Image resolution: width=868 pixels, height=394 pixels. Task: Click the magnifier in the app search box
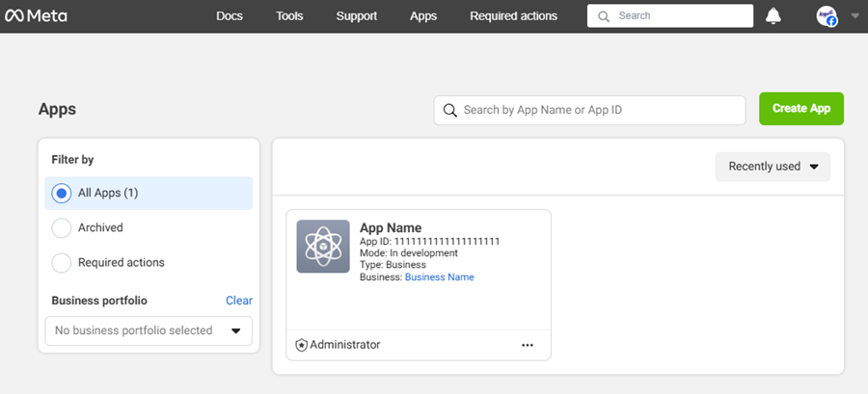(450, 110)
